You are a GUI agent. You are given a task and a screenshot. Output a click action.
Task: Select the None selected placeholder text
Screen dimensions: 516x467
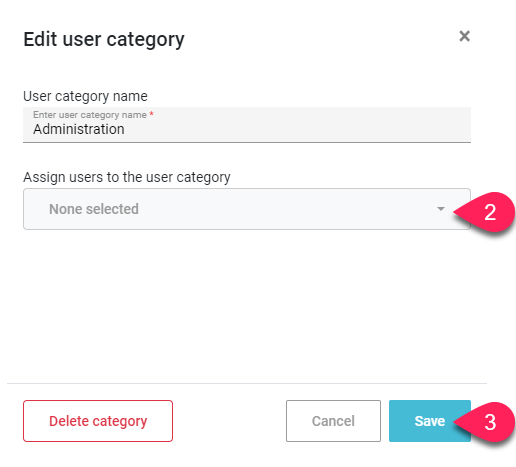pos(94,209)
